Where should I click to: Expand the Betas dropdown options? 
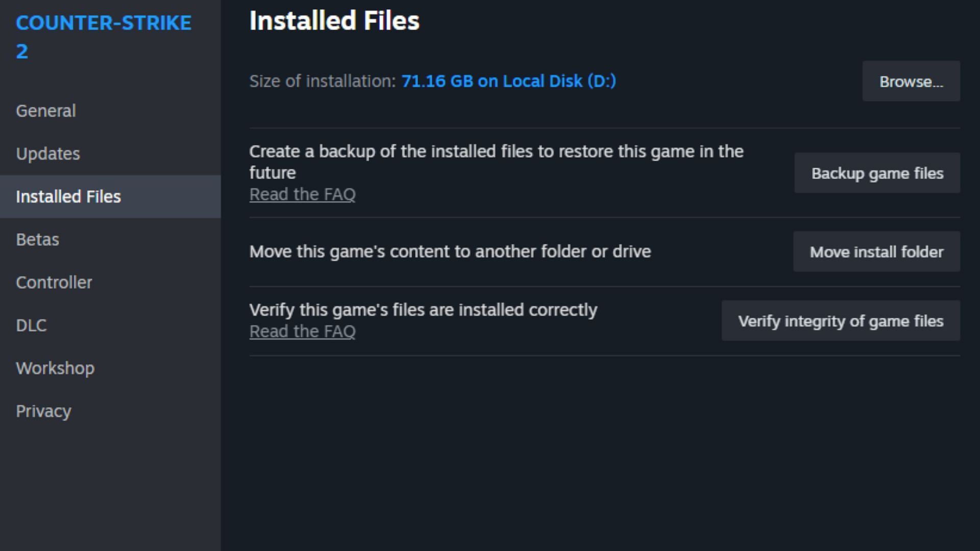click(x=37, y=239)
